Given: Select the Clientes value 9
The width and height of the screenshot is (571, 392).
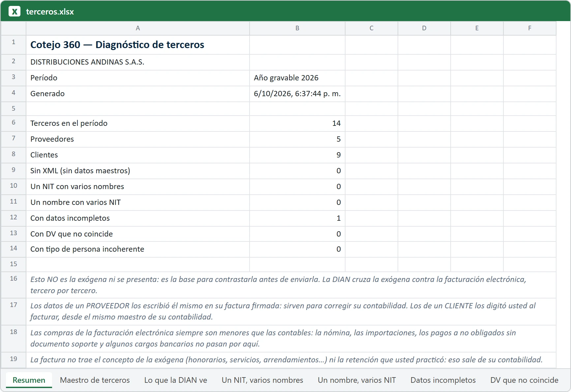Looking at the screenshot, I should 297,155.
